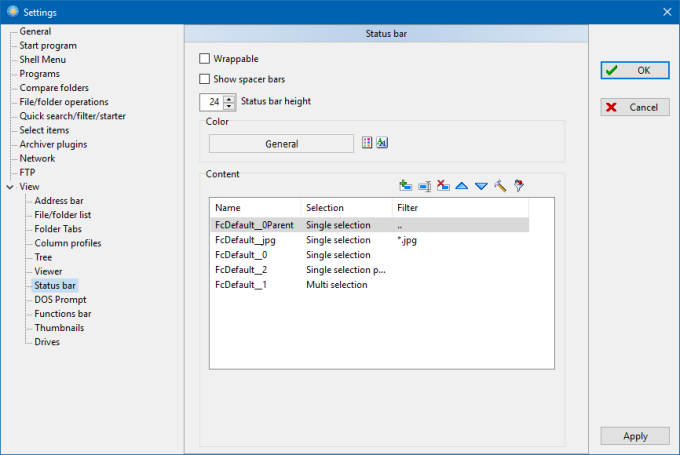
Task: Click the 'Single selection p...' cell
Action: tap(346, 270)
